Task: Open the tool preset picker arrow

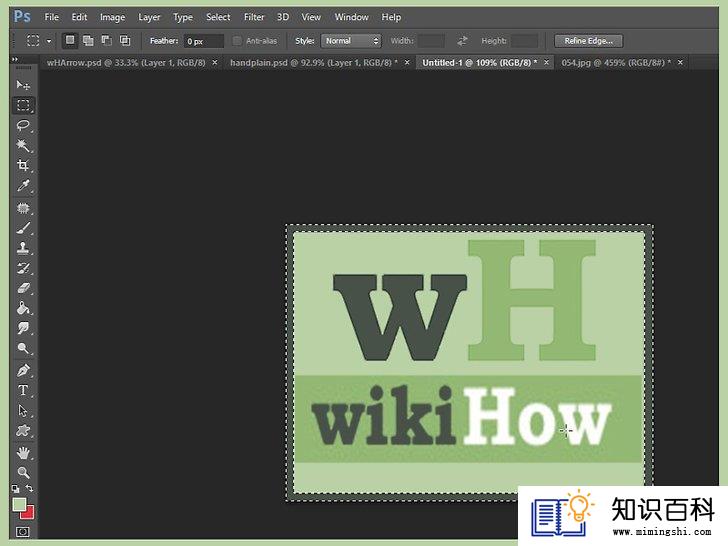Action: tap(49, 41)
